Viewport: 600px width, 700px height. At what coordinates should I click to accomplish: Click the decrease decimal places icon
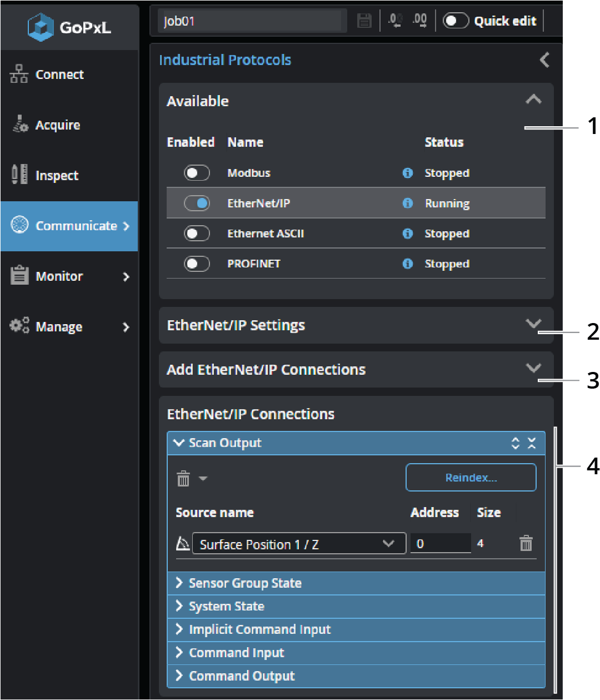point(395,21)
